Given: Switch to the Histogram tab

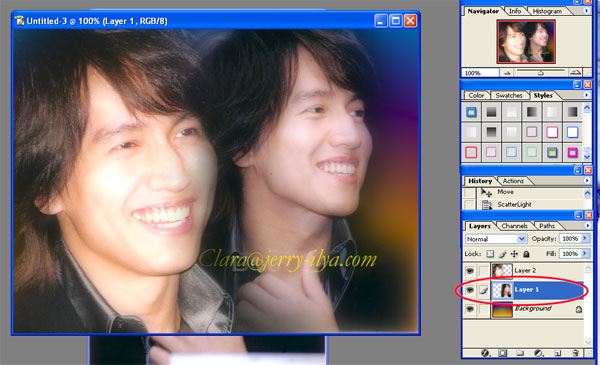Looking at the screenshot, I should [x=547, y=11].
